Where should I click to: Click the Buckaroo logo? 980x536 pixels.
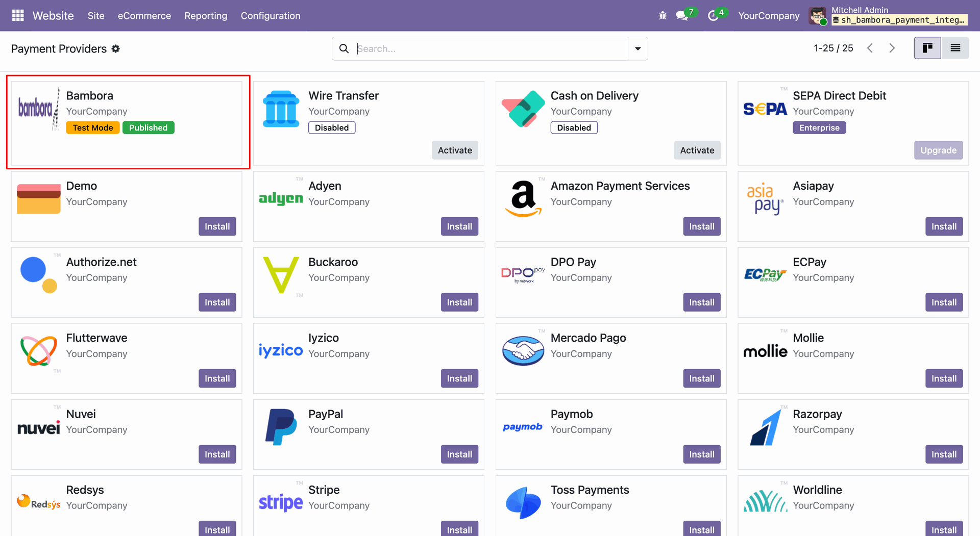click(281, 275)
